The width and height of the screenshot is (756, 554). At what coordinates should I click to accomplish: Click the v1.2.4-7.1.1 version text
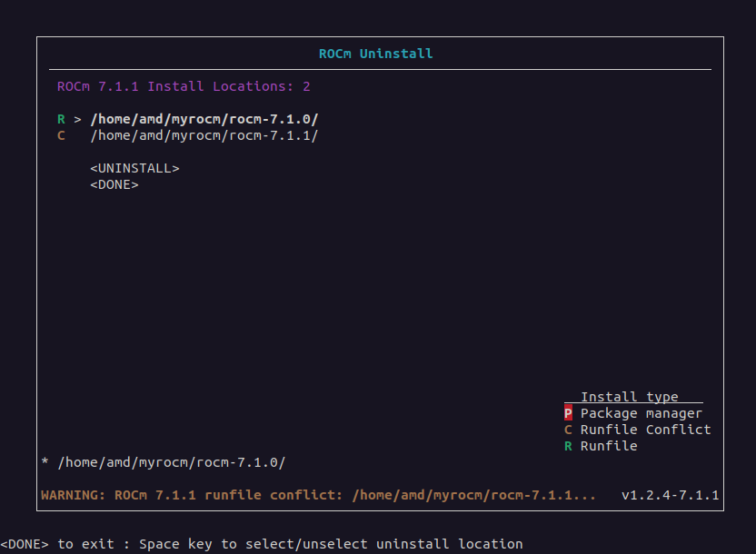pyautogui.click(x=670, y=496)
